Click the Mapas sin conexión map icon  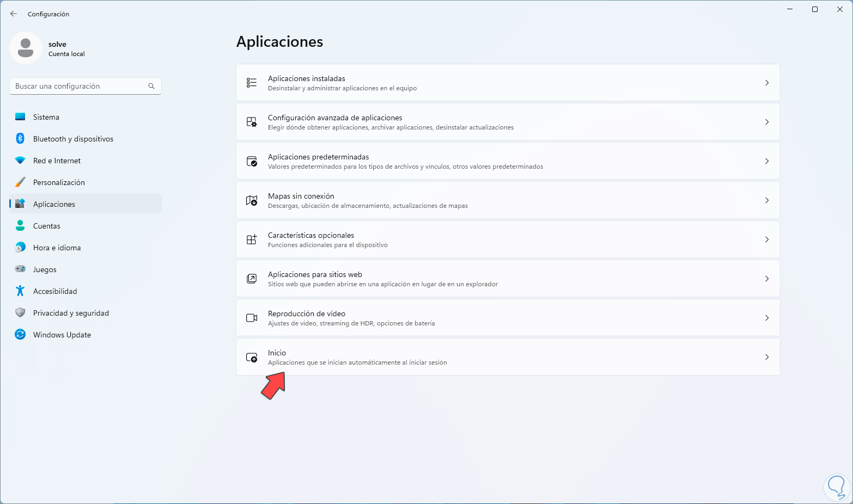point(252,200)
